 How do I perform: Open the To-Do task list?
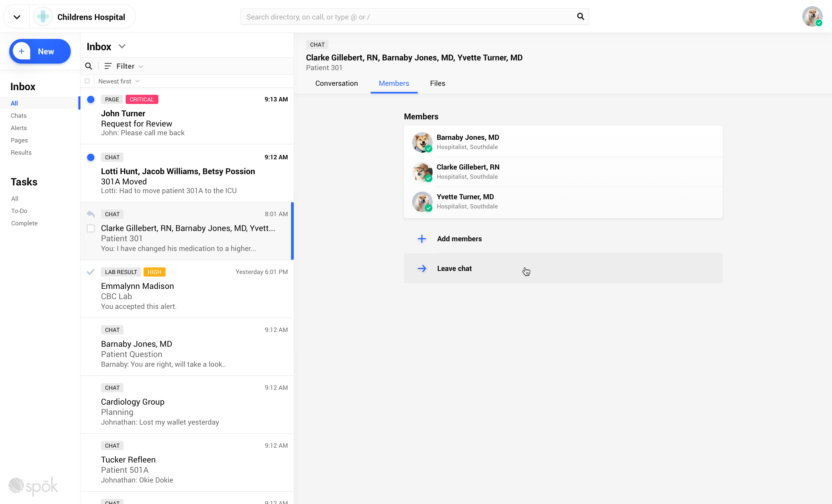click(x=19, y=211)
